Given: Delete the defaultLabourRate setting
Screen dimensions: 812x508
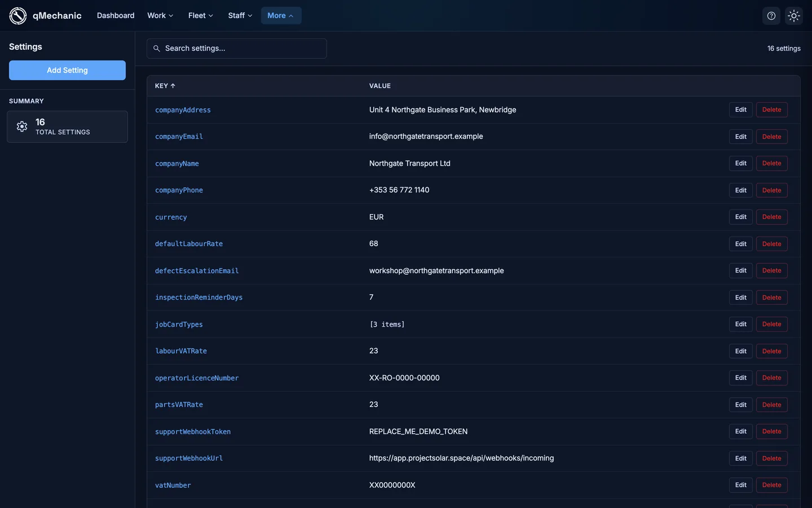Looking at the screenshot, I should (x=772, y=244).
